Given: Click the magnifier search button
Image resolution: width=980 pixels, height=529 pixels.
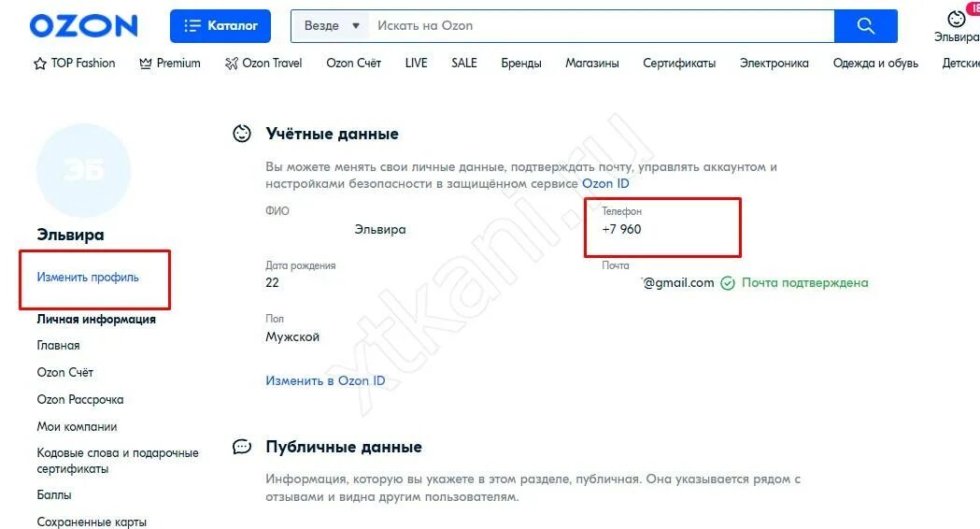Looking at the screenshot, I should point(866,25).
